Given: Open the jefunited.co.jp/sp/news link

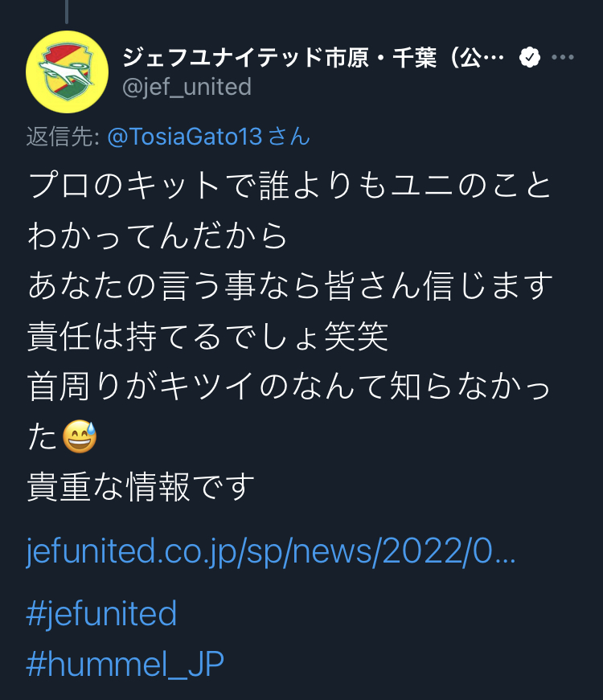Looking at the screenshot, I should point(271,551).
